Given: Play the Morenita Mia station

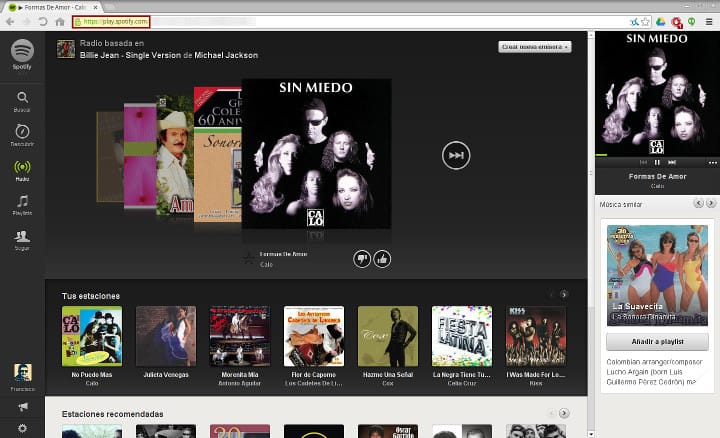Looking at the screenshot, I should coord(240,336).
